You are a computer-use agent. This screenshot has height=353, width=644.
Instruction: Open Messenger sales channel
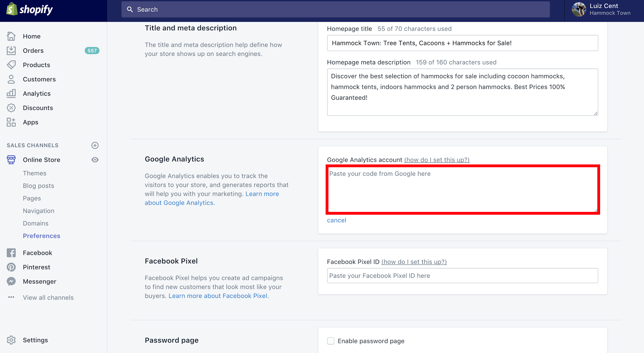(39, 281)
